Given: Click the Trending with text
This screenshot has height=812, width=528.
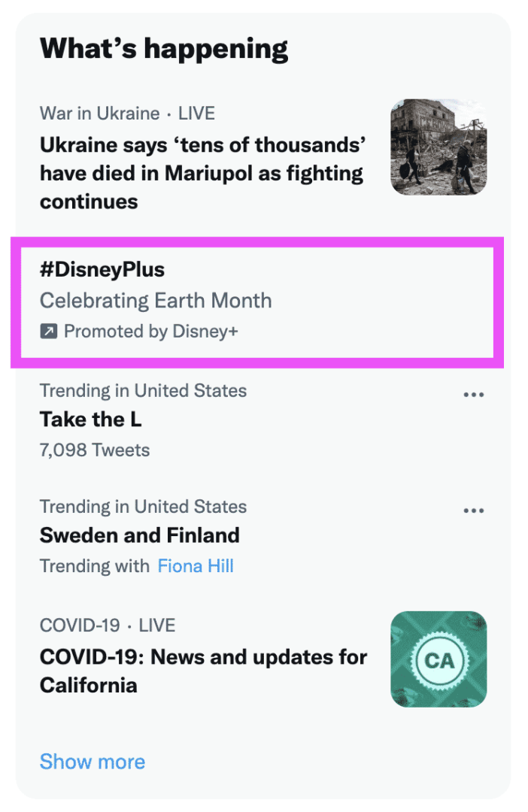Looking at the screenshot, I should (95, 566).
